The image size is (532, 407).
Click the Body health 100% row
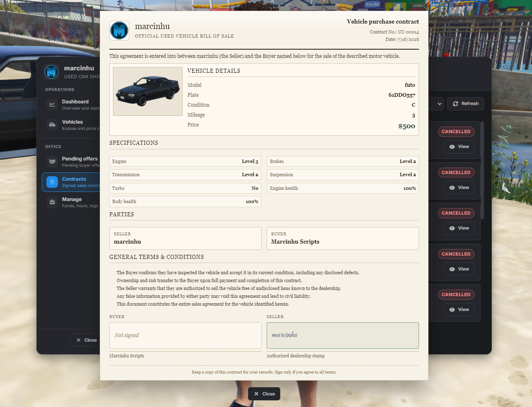[x=185, y=201]
